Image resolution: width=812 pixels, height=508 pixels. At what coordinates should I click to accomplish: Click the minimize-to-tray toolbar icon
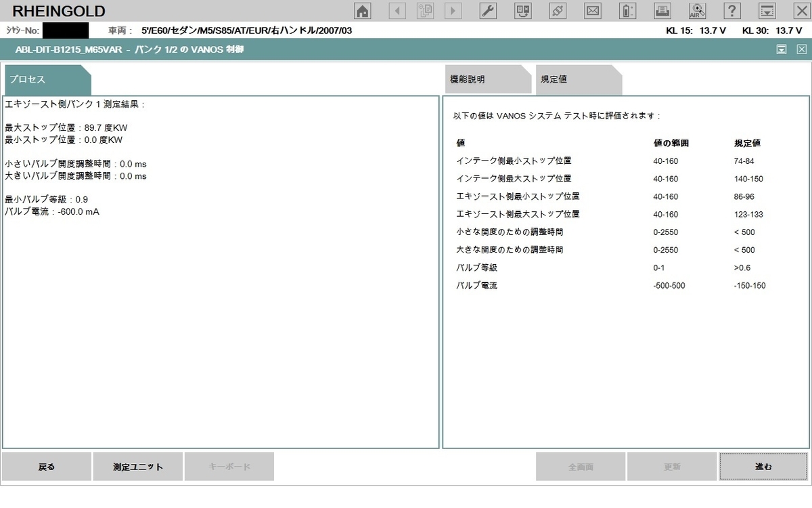[x=767, y=11]
